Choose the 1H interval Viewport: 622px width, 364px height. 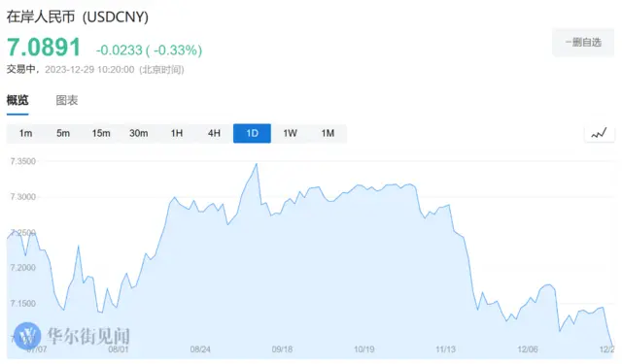[177, 134]
